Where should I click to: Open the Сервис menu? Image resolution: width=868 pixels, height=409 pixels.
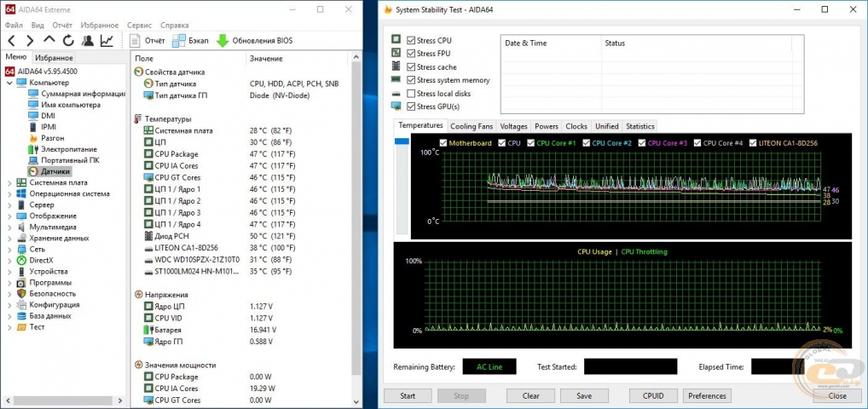click(140, 25)
